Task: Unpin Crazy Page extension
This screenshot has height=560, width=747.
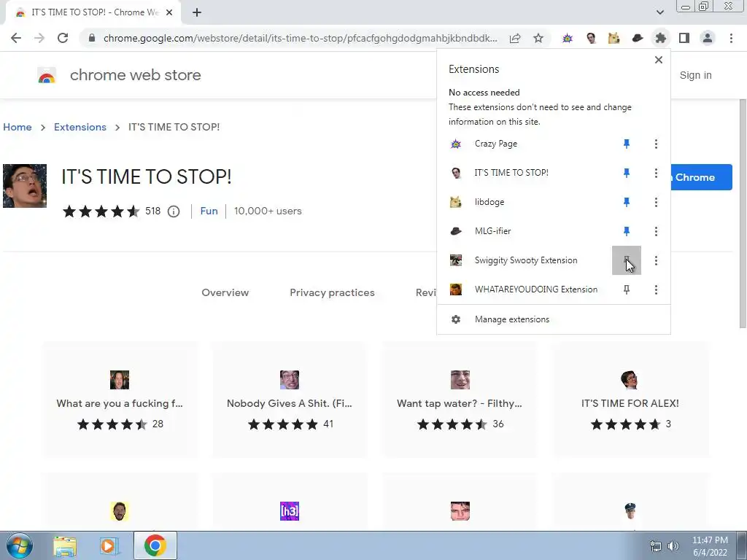Action: (x=627, y=144)
